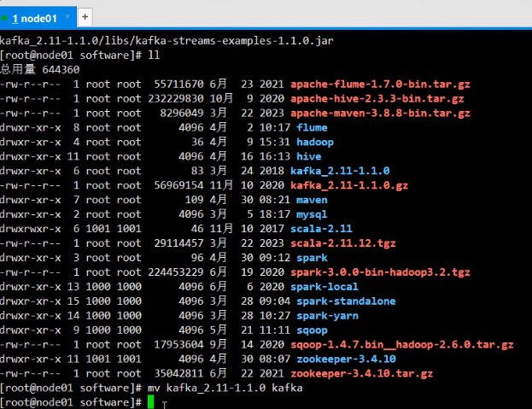Select the maven directory name
The height and width of the screenshot is (409, 532).
pos(312,200)
